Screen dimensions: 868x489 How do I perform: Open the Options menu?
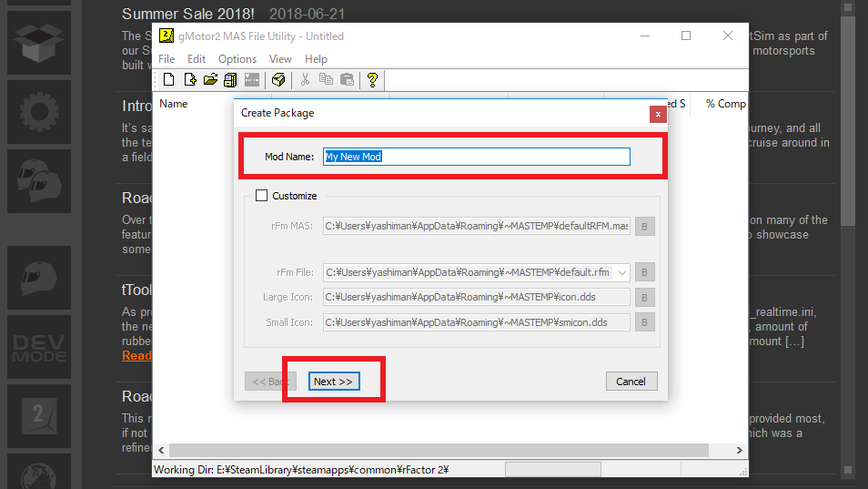(237, 59)
